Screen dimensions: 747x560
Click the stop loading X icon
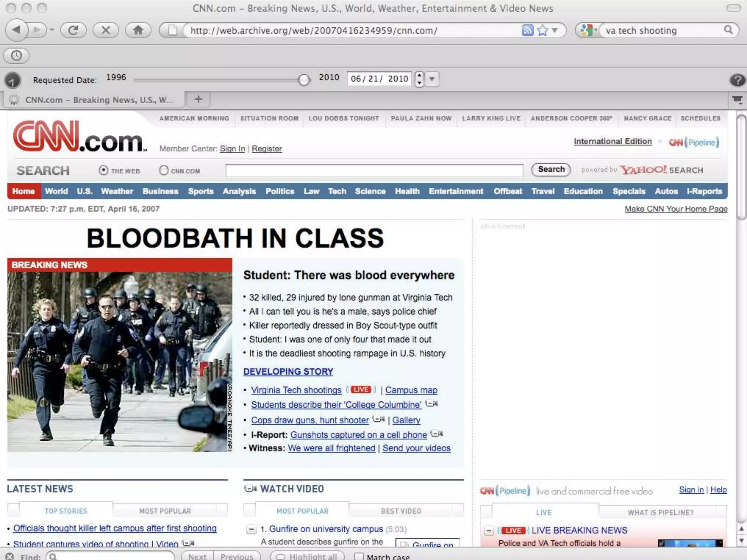[106, 30]
